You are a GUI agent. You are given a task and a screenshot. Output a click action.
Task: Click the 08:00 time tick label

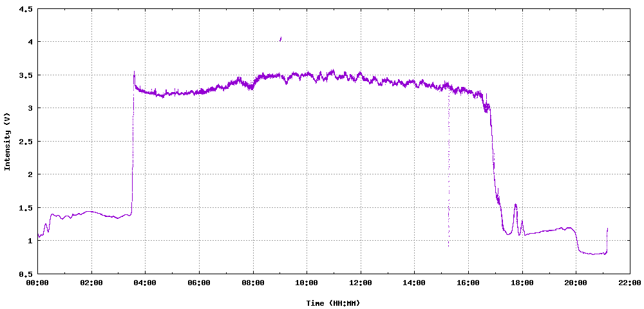click(x=253, y=283)
